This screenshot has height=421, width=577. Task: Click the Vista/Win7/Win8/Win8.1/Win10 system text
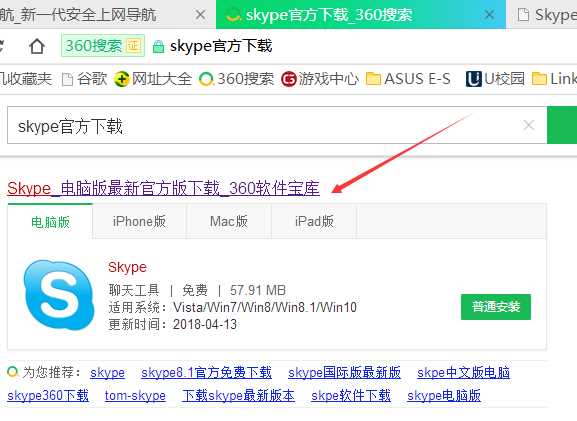pyautogui.click(x=265, y=307)
